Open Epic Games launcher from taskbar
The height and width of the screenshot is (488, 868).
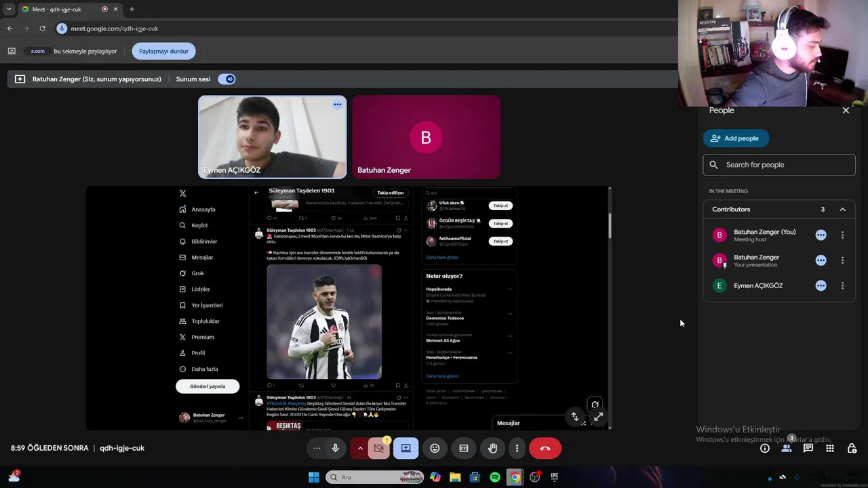tap(554, 477)
